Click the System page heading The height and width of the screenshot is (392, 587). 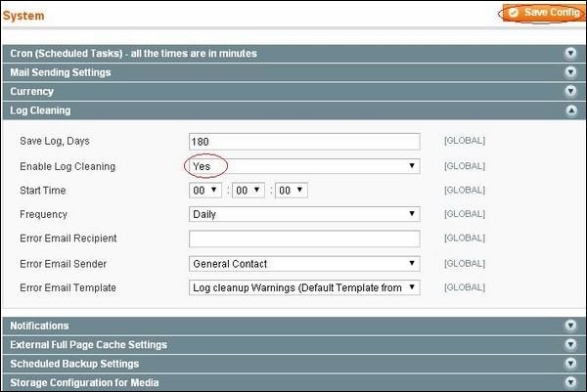point(23,16)
